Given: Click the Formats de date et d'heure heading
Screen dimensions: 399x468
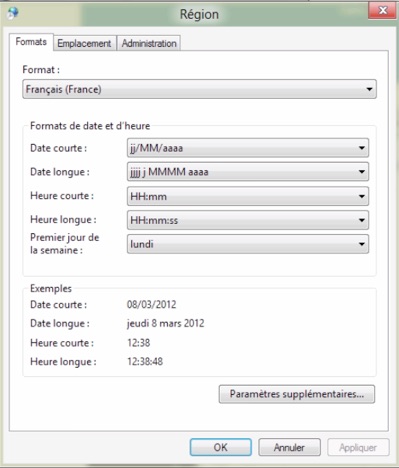Looking at the screenshot, I should pyautogui.click(x=90, y=126).
